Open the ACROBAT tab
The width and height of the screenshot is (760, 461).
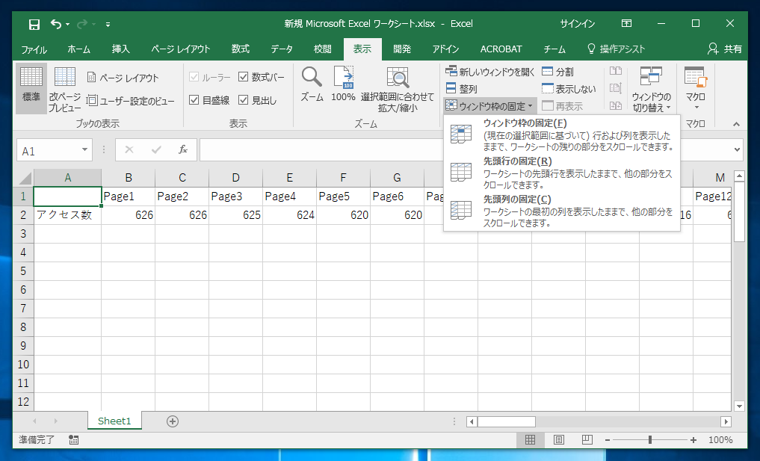501,49
